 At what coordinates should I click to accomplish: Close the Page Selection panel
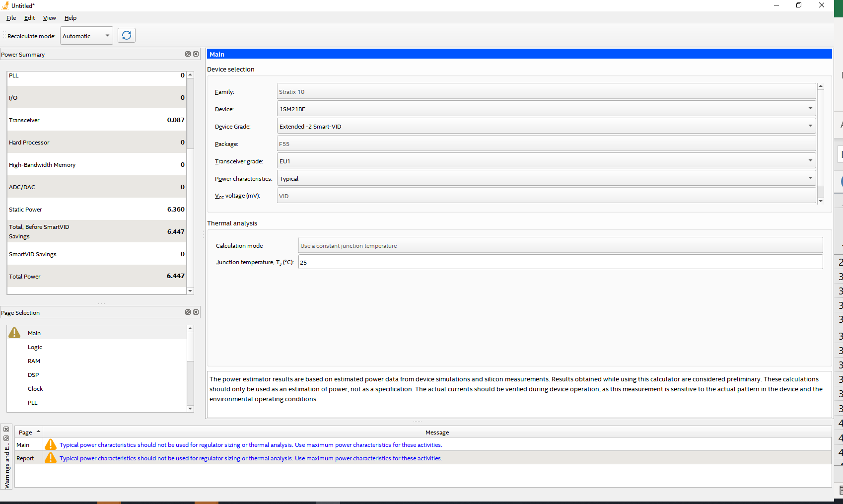pos(196,312)
